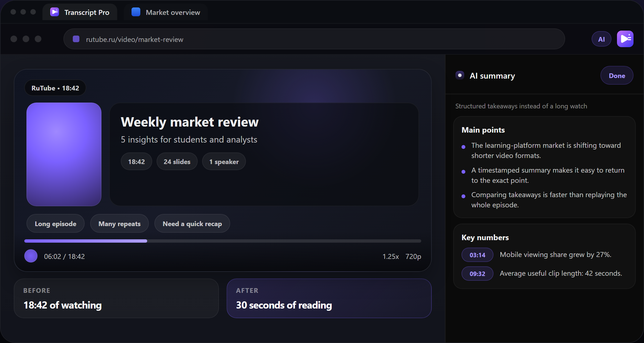Click the 1 speaker chip
The height and width of the screenshot is (343, 644).
pyautogui.click(x=224, y=162)
